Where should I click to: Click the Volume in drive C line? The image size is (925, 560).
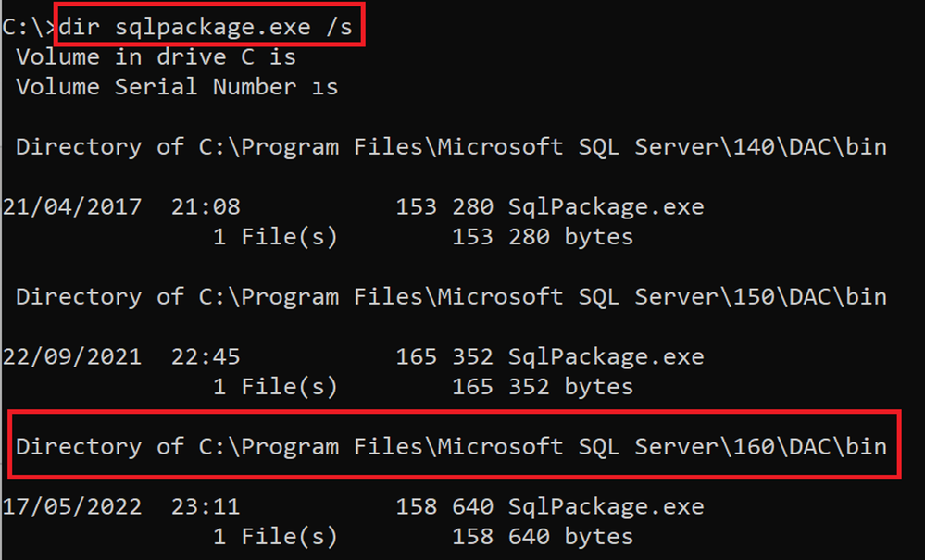(x=156, y=57)
